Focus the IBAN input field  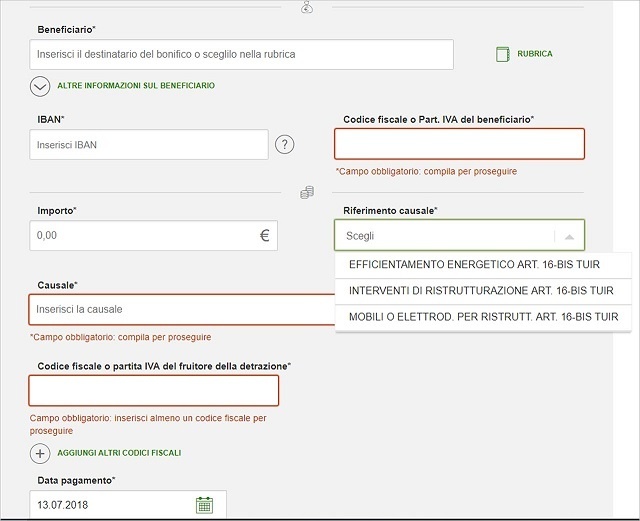coord(148,145)
